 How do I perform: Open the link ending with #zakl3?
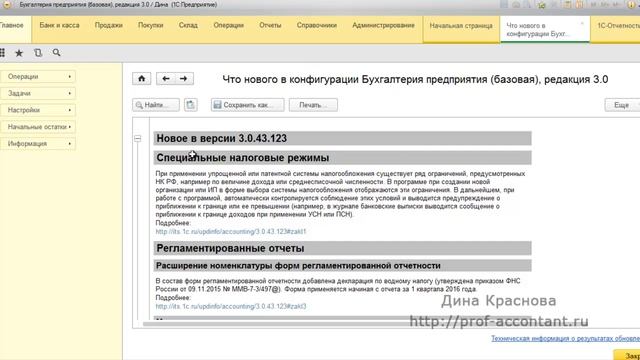tap(231, 306)
